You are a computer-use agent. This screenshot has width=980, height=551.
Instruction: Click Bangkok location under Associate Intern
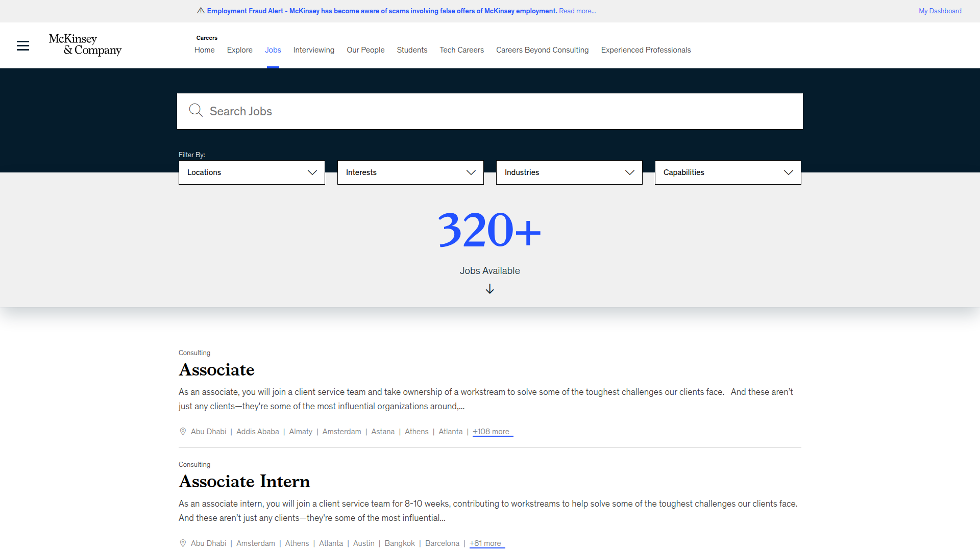(x=400, y=543)
